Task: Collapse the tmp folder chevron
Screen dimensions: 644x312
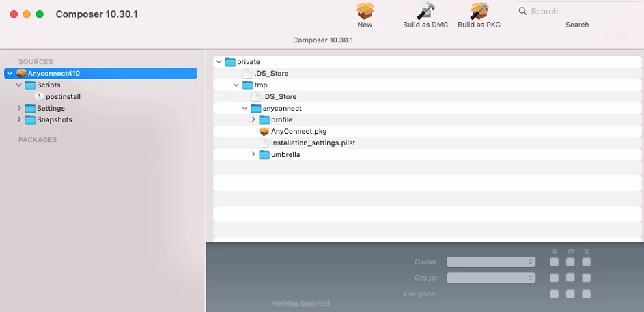Action: 236,85
